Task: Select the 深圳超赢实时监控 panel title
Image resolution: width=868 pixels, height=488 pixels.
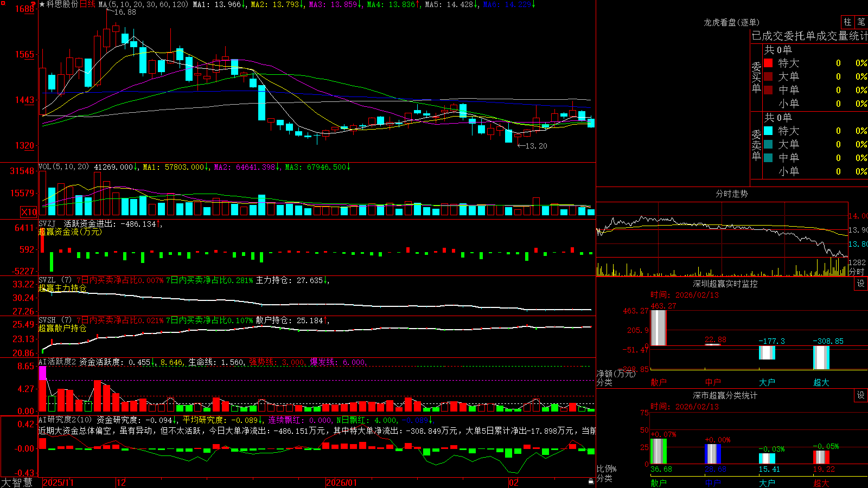Action: tap(725, 284)
